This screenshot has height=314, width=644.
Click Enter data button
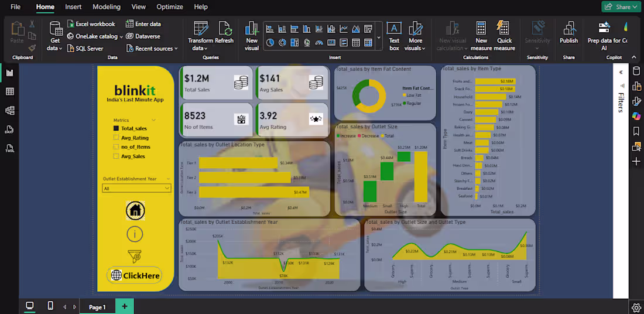point(143,24)
